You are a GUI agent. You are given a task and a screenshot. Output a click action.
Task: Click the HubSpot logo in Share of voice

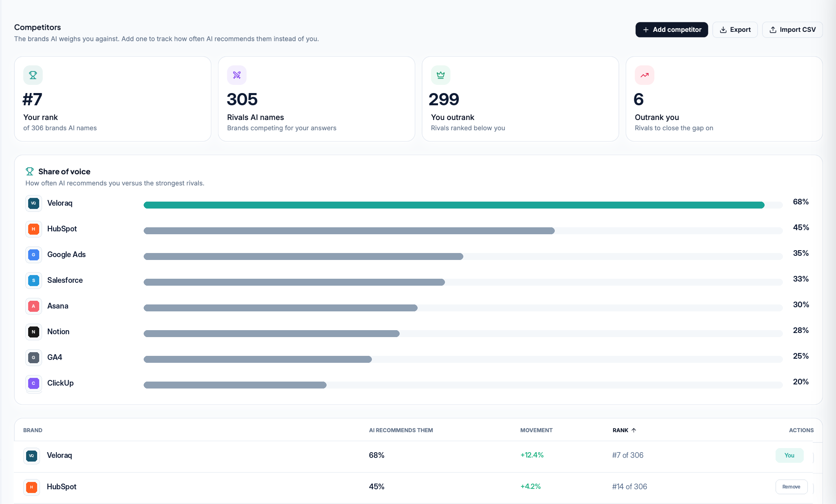pyautogui.click(x=33, y=229)
